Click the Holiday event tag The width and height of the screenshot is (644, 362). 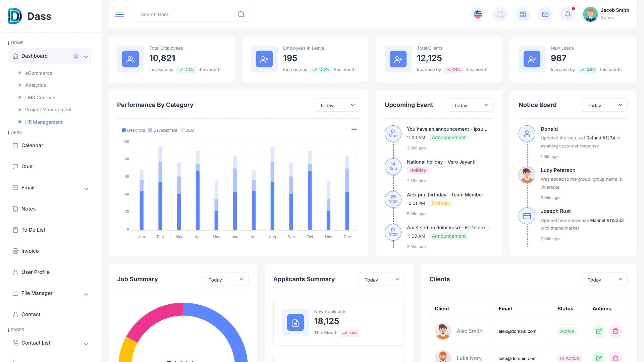[x=418, y=170]
